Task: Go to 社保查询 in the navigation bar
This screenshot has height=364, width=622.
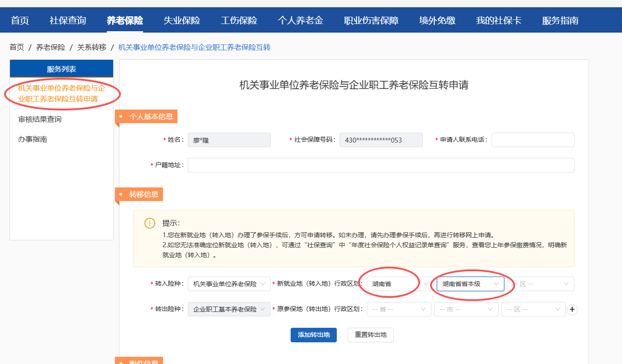Action: 67,20
